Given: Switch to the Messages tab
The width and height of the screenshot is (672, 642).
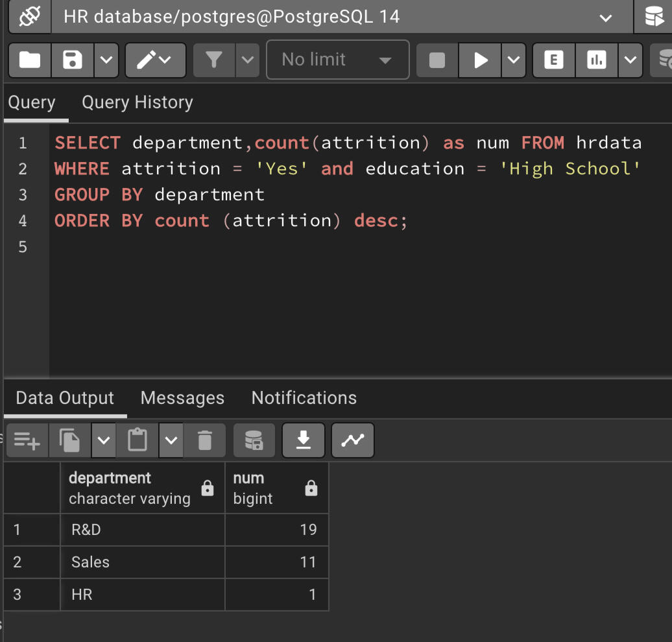Looking at the screenshot, I should 182,398.
